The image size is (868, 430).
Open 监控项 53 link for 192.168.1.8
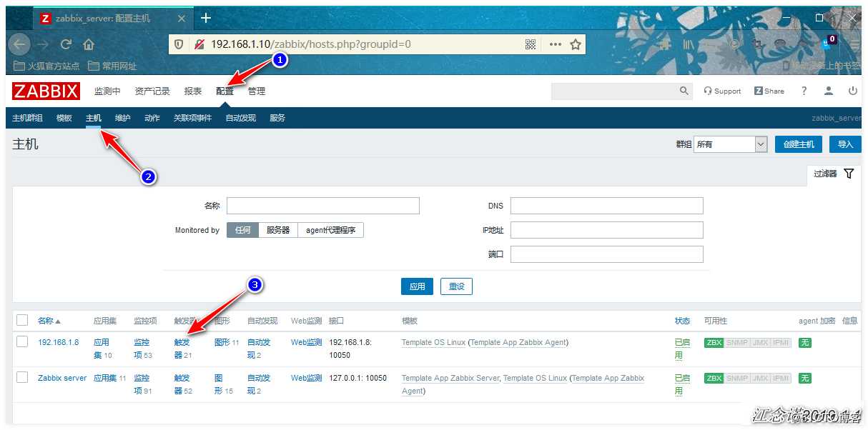pos(142,349)
